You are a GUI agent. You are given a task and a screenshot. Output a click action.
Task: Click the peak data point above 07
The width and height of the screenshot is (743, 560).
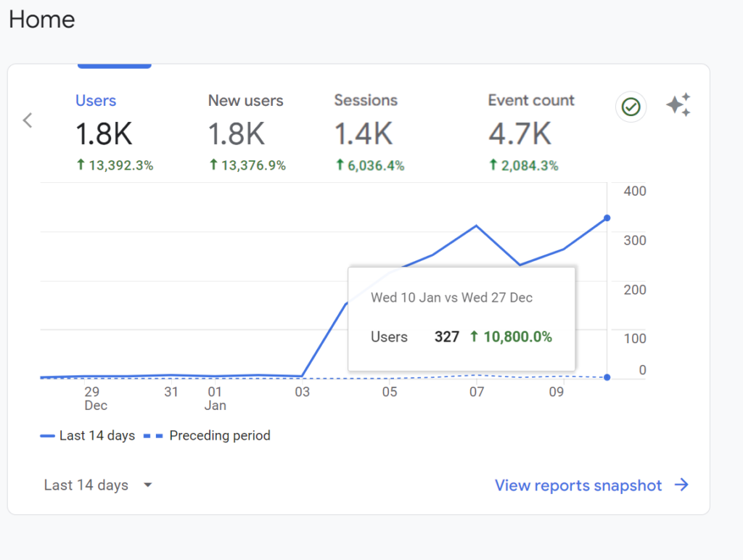477,226
